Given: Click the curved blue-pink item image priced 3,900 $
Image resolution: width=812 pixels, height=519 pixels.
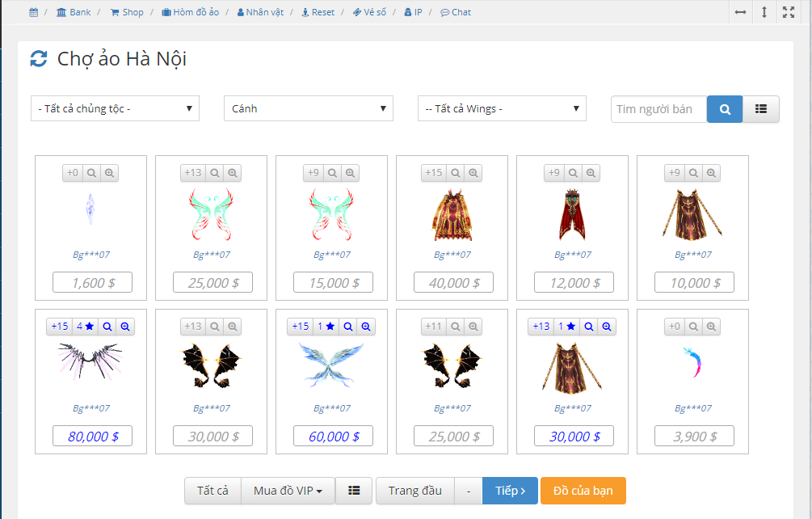Looking at the screenshot, I should 693,361.
